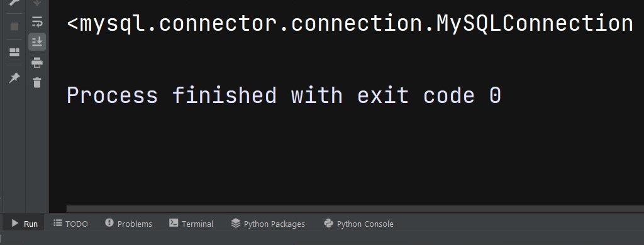Open the TODO tool window tab
This screenshot has width=644, height=245.
coord(70,224)
